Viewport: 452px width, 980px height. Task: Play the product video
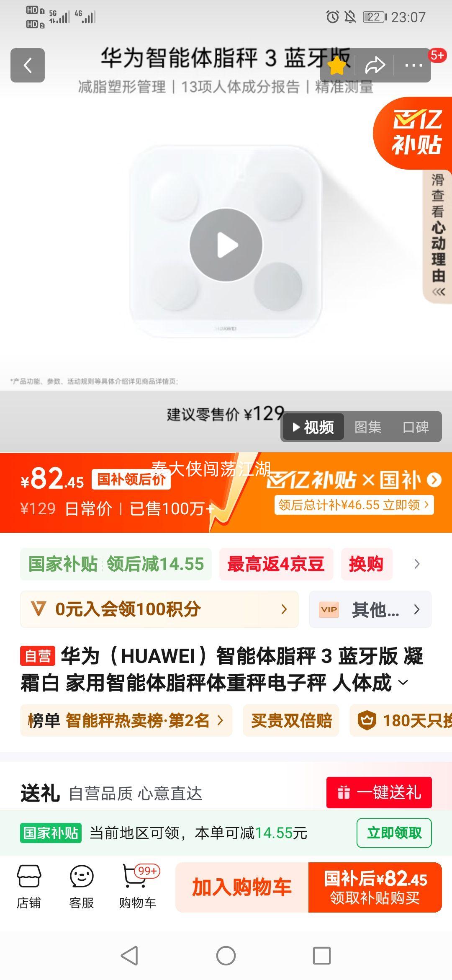click(x=226, y=245)
